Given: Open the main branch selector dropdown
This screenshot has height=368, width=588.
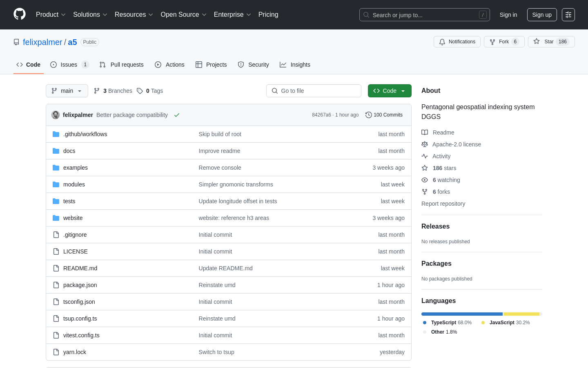Looking at the screenshot, I should click(x=67, y=91).
